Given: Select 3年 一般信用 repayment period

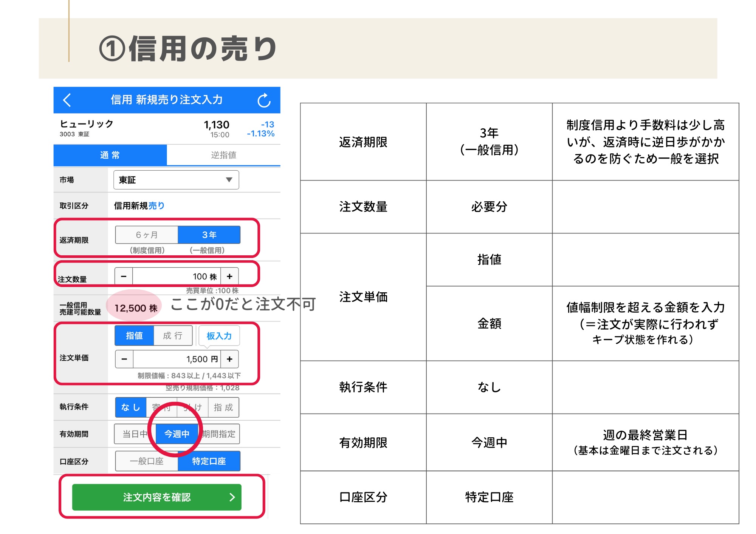Looking at the screenshot, I should [209, 235].
